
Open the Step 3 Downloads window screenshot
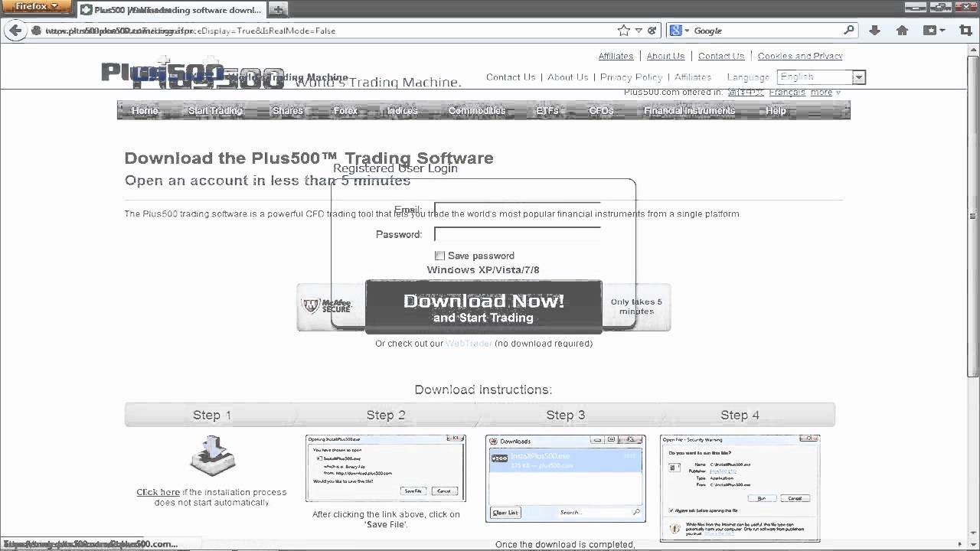coord(566,478)
